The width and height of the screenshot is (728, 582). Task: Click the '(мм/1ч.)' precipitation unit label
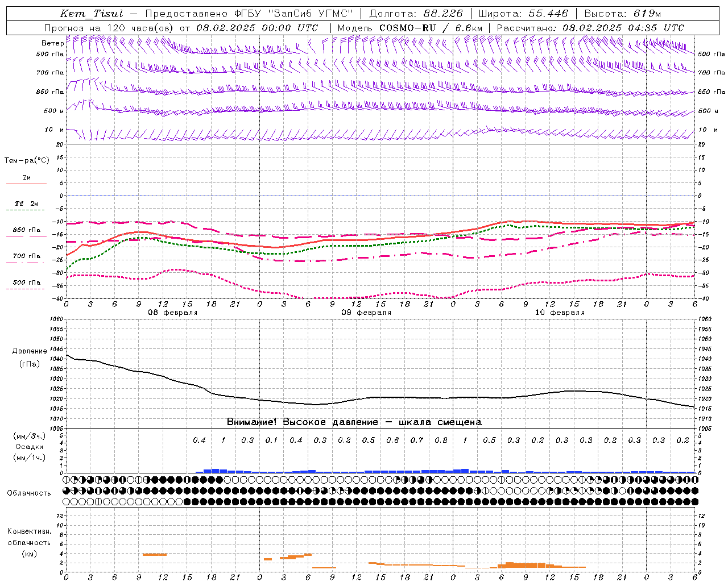[x=30, y=458]
